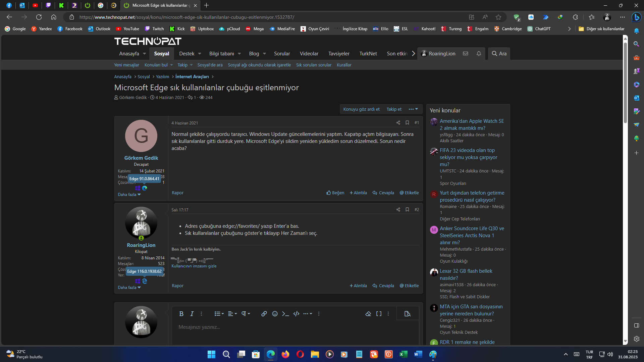The height and width of the screenshot is (362, 644).
Task: Click the Bold formatting icon in editor
Action: (181, 314)
